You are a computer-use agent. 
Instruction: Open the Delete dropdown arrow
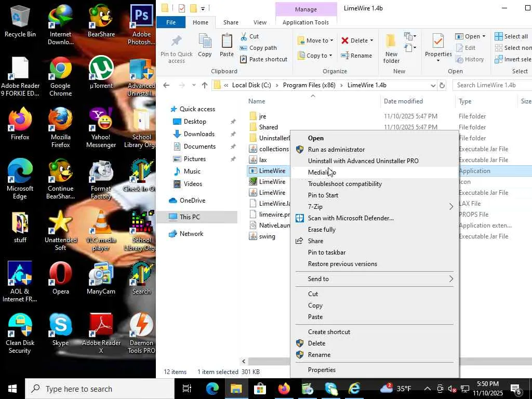click(371, 41)
